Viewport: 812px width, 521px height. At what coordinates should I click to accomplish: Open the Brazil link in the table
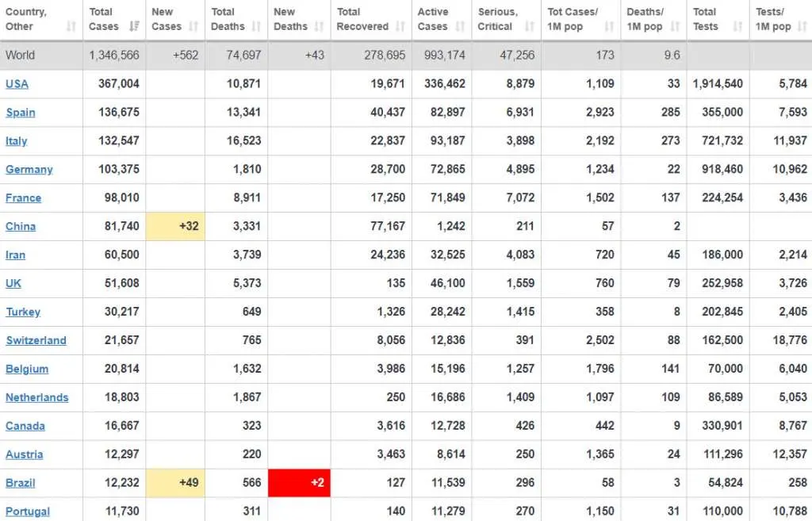tap(21, 484)
